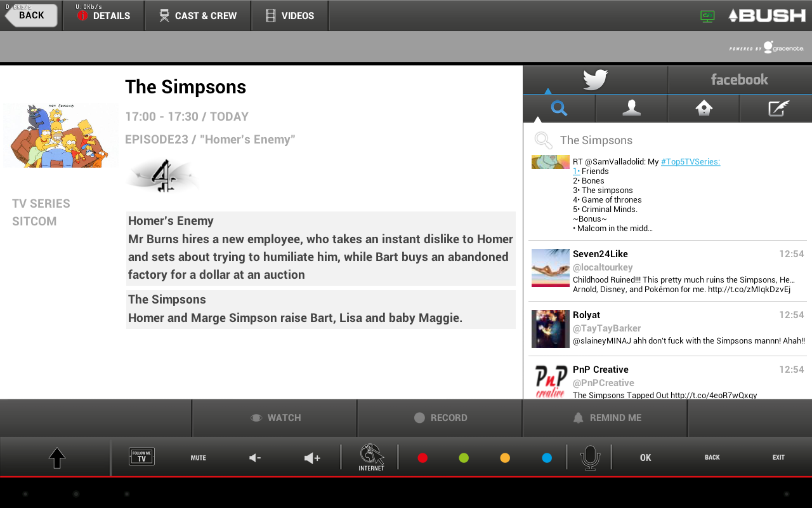Click OK on the remote bar
This screenshot has width=812, height=508.
(x=646, y=458)
